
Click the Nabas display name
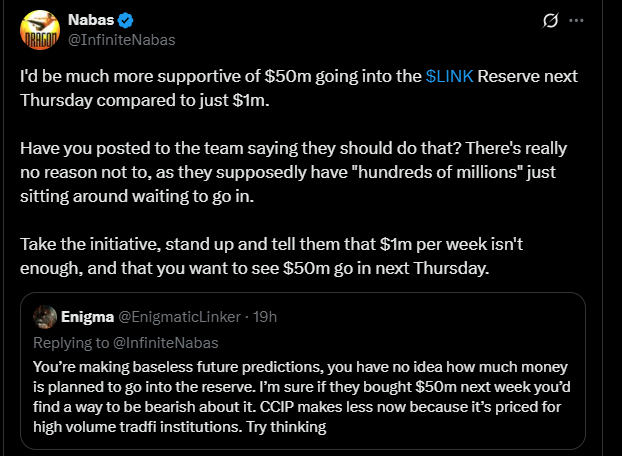click(x=91, y=20)
